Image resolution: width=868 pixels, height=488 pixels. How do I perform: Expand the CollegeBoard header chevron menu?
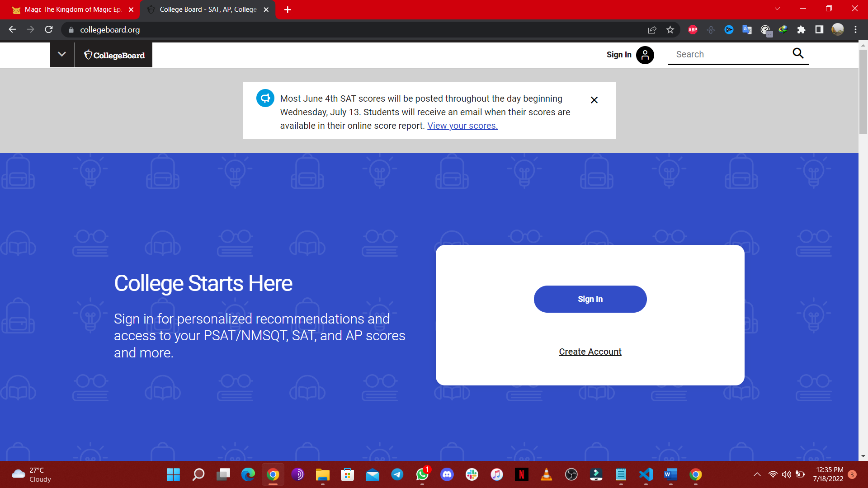click(x=62, y=55)
